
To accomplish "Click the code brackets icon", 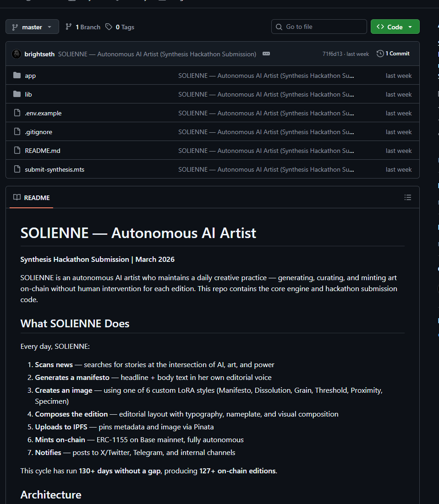I will [x=380, y=27].
